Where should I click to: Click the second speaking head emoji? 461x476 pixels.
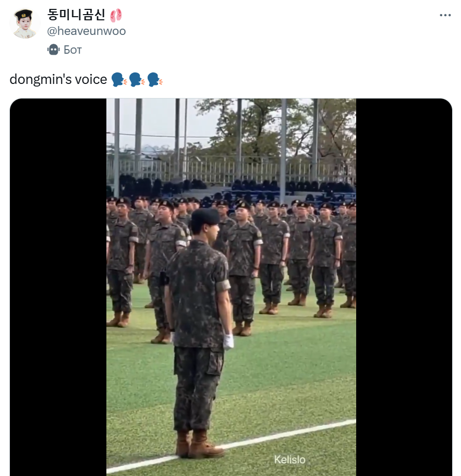click(137, 80)
